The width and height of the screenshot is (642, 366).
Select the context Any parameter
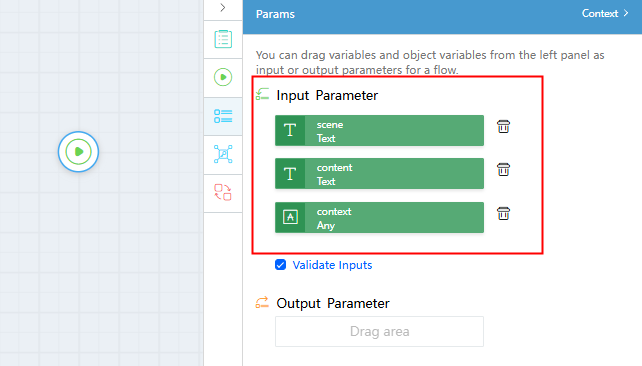[x=379, y=217]
